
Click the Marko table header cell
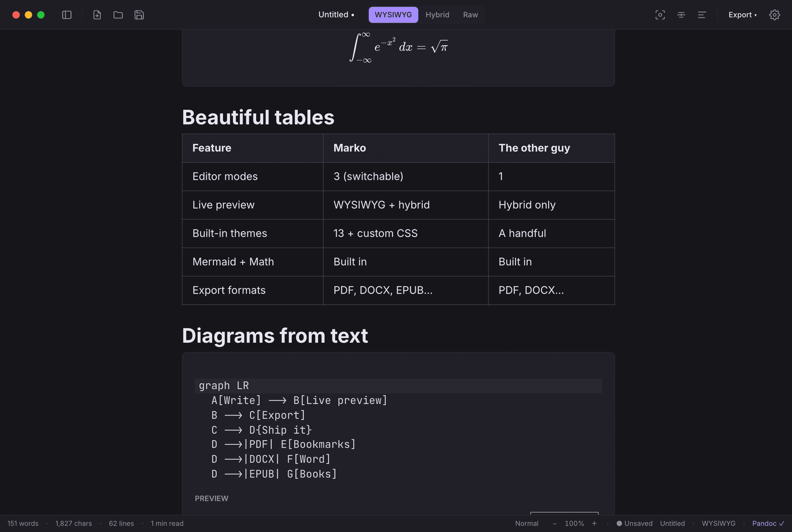[406, 148]
